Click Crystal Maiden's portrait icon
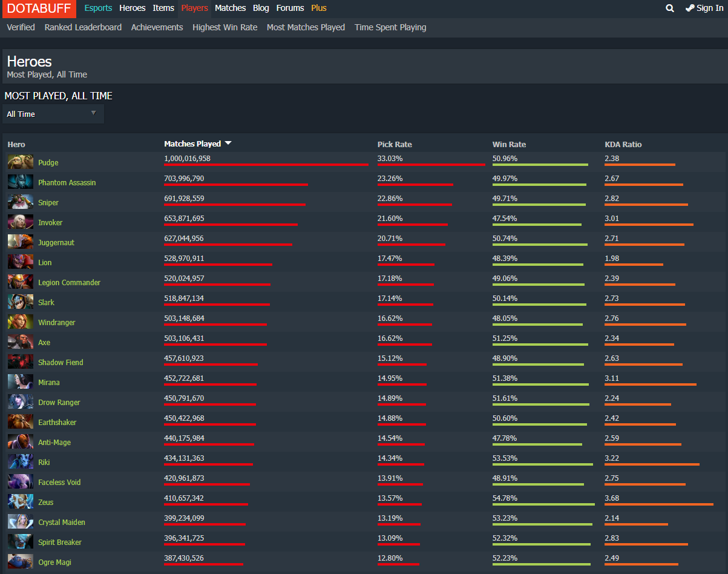 pyautogui.click(x=21, y=522)
